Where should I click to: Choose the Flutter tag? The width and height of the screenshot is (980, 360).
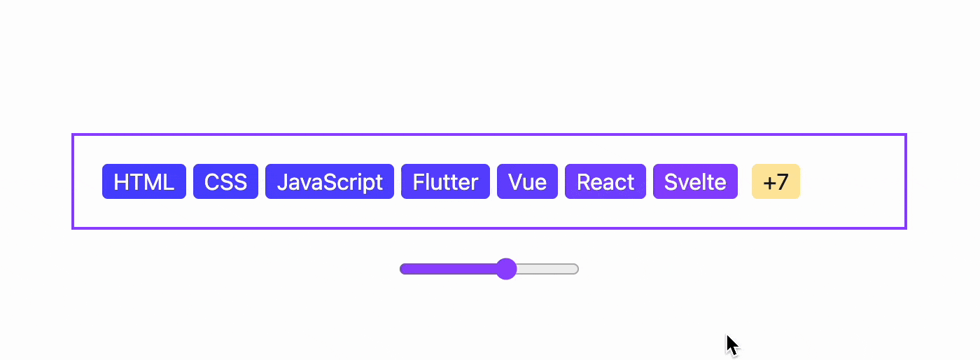445,182
